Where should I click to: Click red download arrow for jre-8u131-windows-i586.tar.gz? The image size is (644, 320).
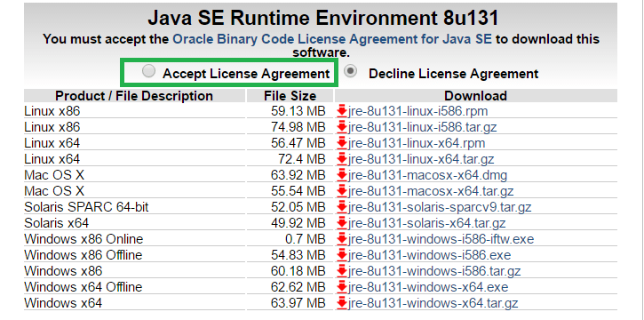(342, 271)
